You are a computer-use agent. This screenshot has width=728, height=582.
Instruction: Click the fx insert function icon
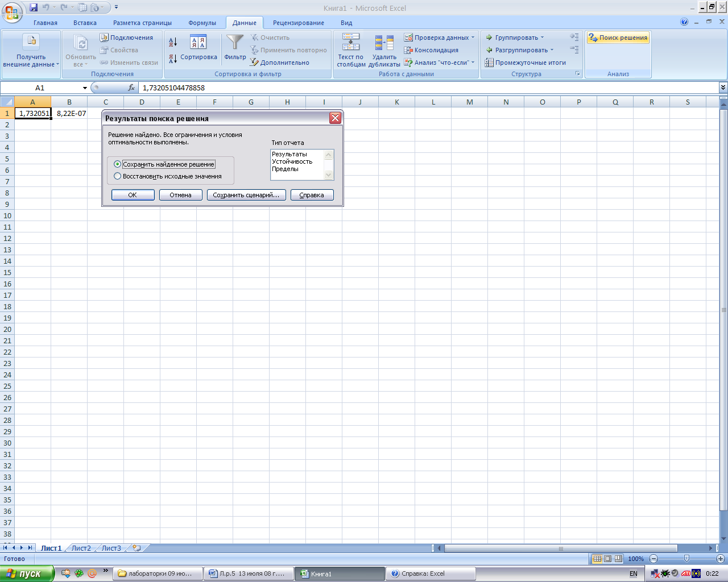[131, 88]
